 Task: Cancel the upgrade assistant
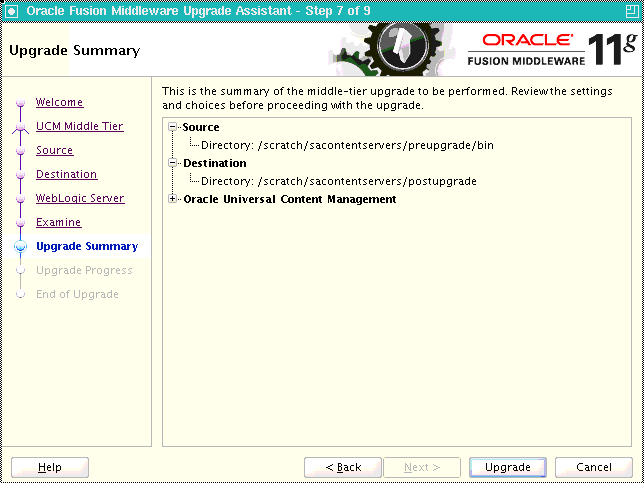coord(593,467)
